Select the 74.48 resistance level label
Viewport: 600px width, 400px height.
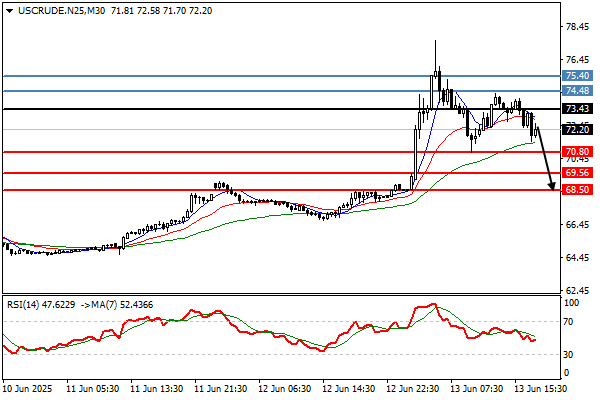[x=577, y=91]
